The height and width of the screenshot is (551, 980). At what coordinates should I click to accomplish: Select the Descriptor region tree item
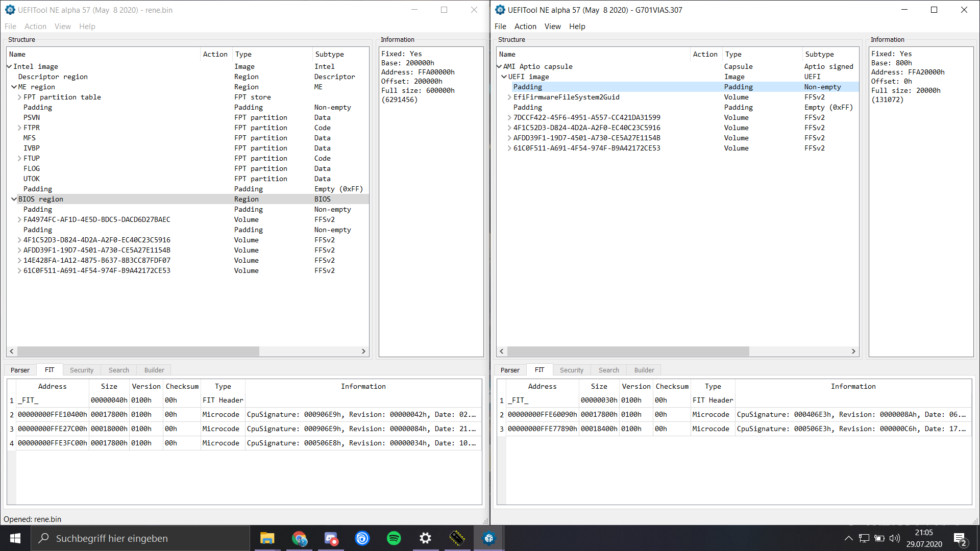pyautogui.click(x=53, y=77)
